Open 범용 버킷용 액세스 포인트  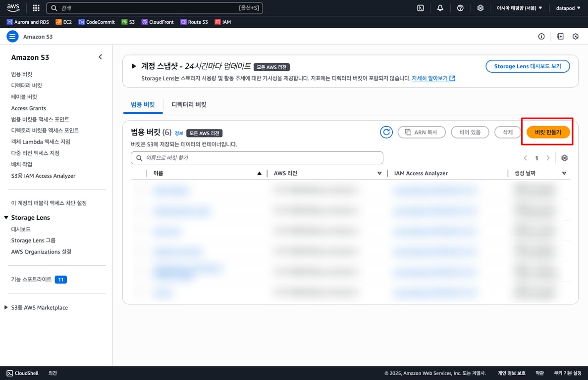pos(40,119)
